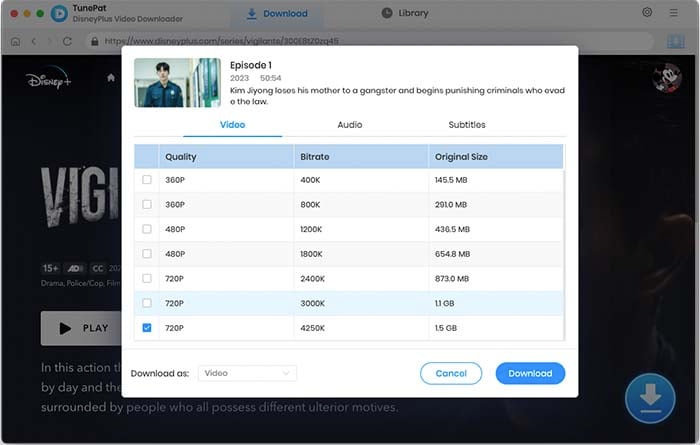Uncheck the 720P 4250K quality checkbox
700x445 pixels.
(x=146, y=328)
